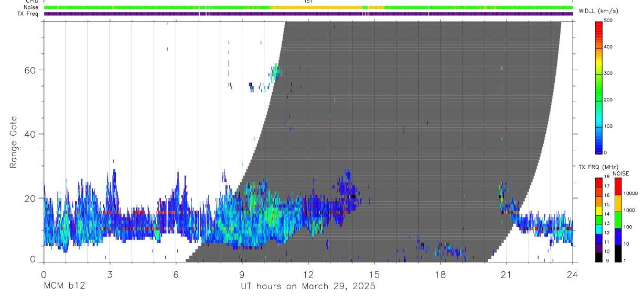This screenshot has height=297, width=644.
Task: Click the scatter cluster near range gate 60
Action: click(x=276, y=72)
